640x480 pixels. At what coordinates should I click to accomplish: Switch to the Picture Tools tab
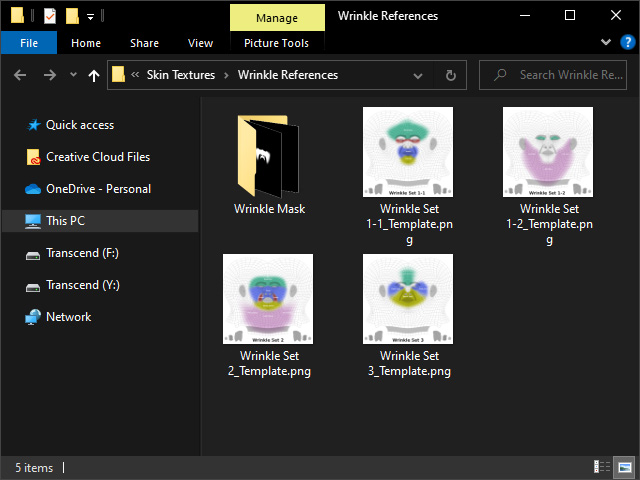[276, 43]
